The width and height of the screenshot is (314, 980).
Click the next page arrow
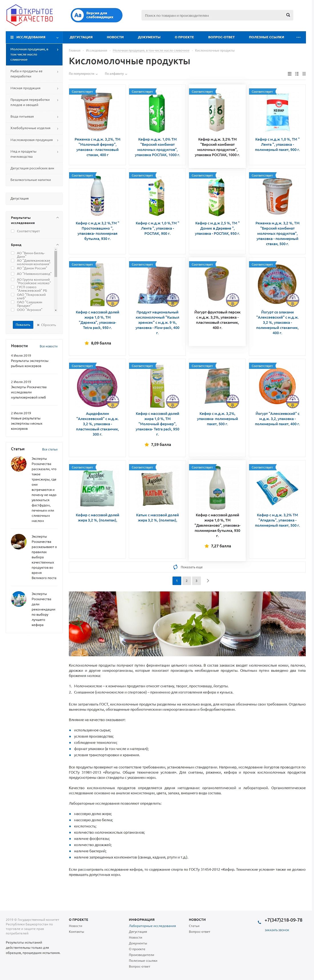pyautogui.click(x=208, y=581)
